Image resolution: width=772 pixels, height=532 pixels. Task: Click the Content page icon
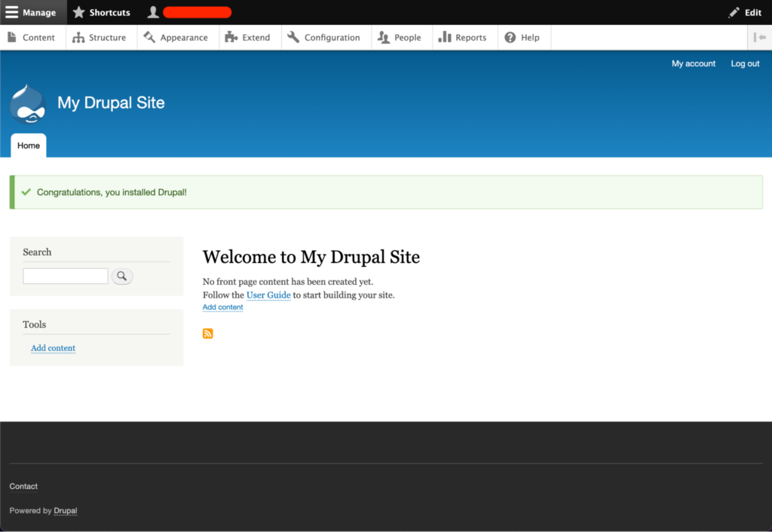pyautogui.click(x=12, y=38)
